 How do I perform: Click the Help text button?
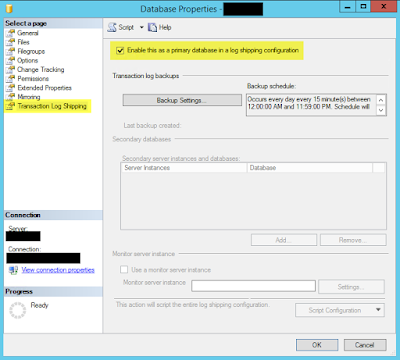165,27
